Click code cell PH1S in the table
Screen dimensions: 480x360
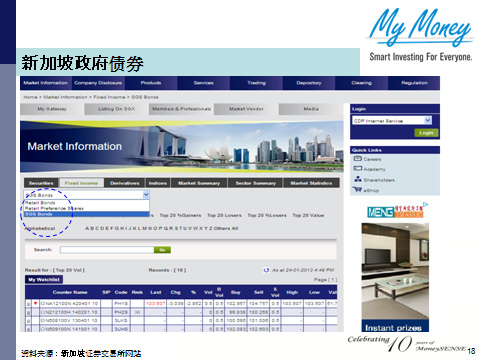point(121,303)
